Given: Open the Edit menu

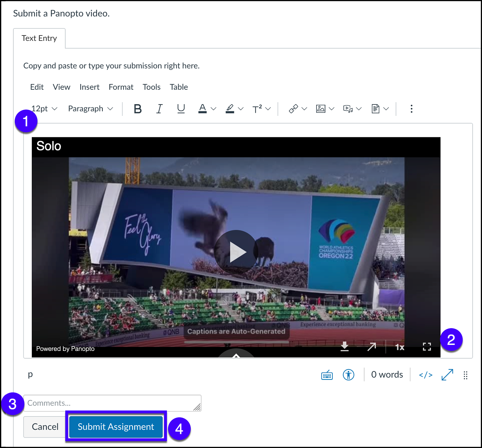Looking at the screenshot, I should pyautogui.click(x=37, y=87).
